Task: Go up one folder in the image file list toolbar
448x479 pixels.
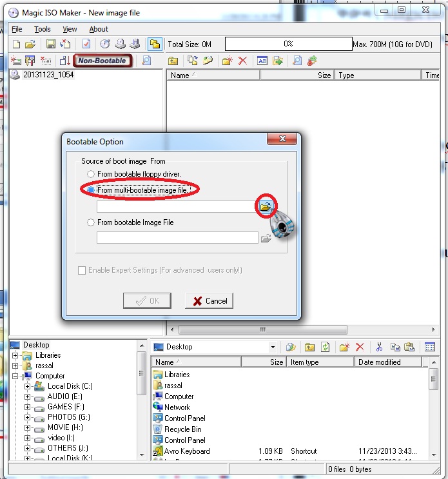Action: [x=173, y=61]
